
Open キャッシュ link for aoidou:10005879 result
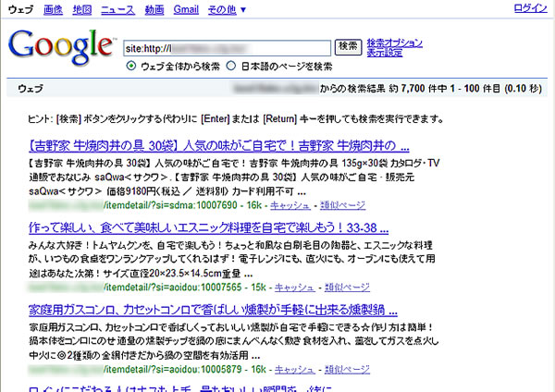tap(294, 370)
